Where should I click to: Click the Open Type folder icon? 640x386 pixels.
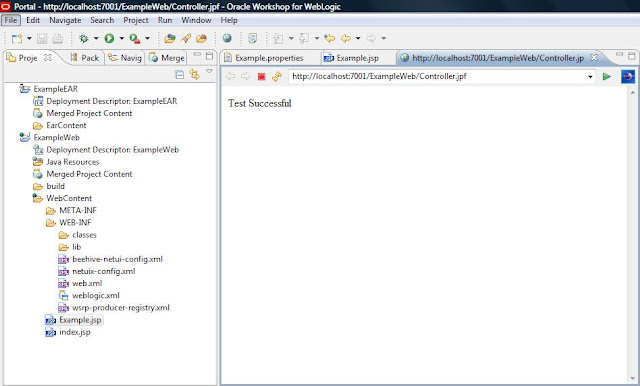[202, 38]
